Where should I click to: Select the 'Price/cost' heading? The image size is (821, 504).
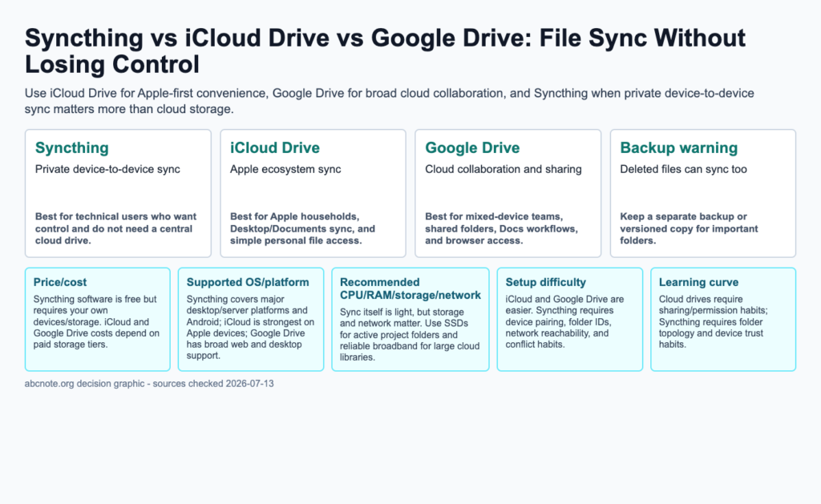point(60,282)
